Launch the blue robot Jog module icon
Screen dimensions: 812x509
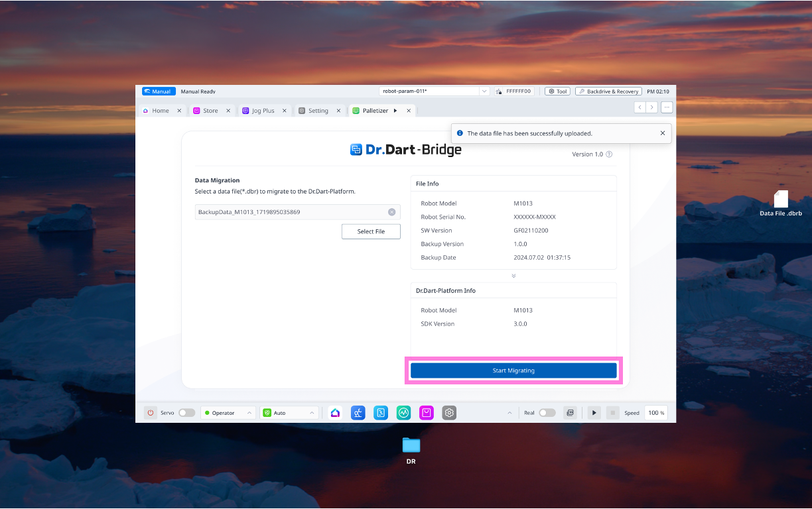coord(358,413)
